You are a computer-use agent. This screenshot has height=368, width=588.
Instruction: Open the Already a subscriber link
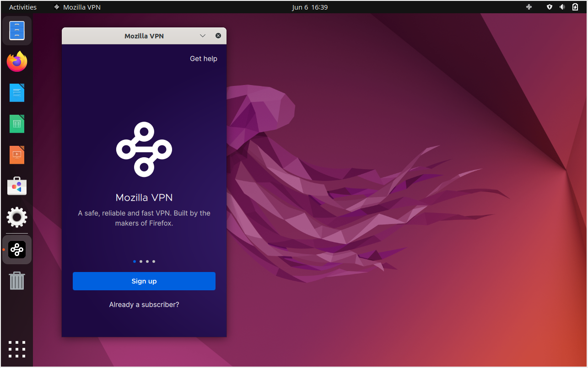[x=144, y=304]
